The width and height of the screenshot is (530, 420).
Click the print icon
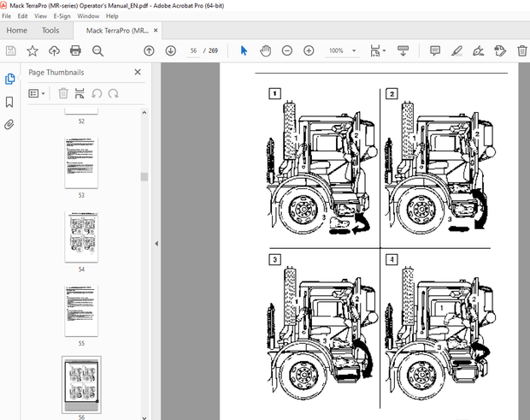coord(75,51)
